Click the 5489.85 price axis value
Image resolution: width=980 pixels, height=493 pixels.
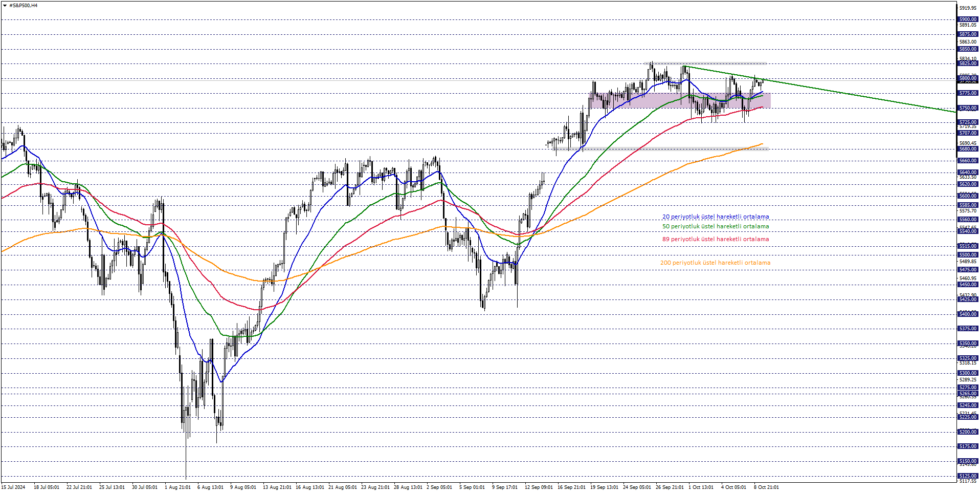click(968, 262)
